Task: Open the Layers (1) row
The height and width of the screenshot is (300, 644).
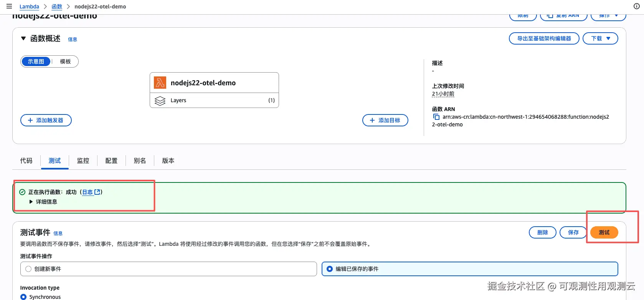Action: (214, 100)
